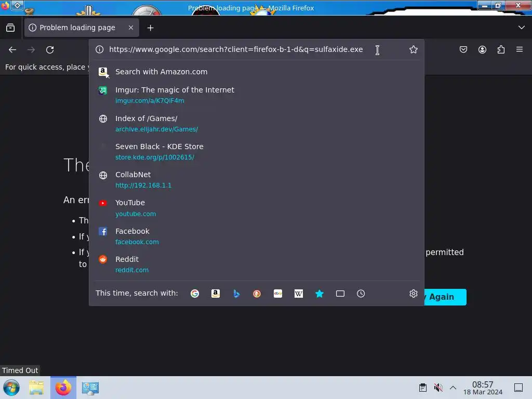Open Firefox account icon
This screenshot has width=532, height=399.
click(482, 49)
